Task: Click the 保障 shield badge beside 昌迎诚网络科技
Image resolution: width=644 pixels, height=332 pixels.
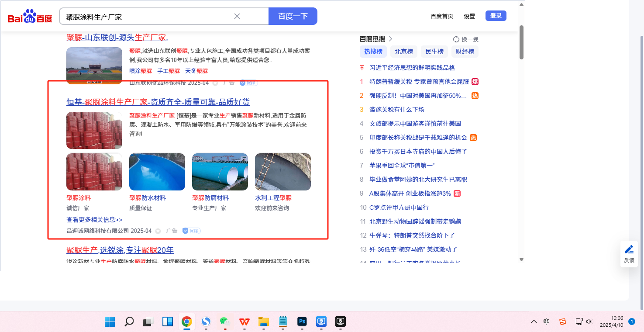Action: 191,231
